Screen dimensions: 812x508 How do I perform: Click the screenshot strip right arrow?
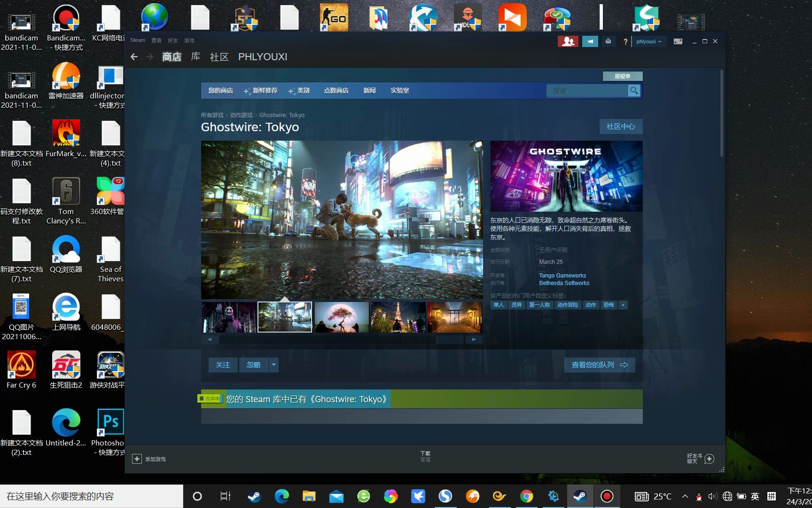[x=474, y=339]
